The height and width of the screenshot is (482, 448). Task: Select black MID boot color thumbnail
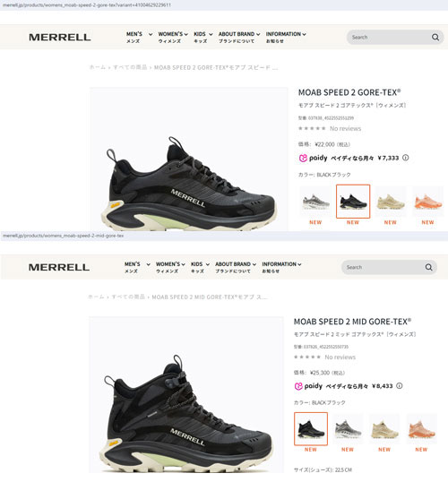point(311,429)
